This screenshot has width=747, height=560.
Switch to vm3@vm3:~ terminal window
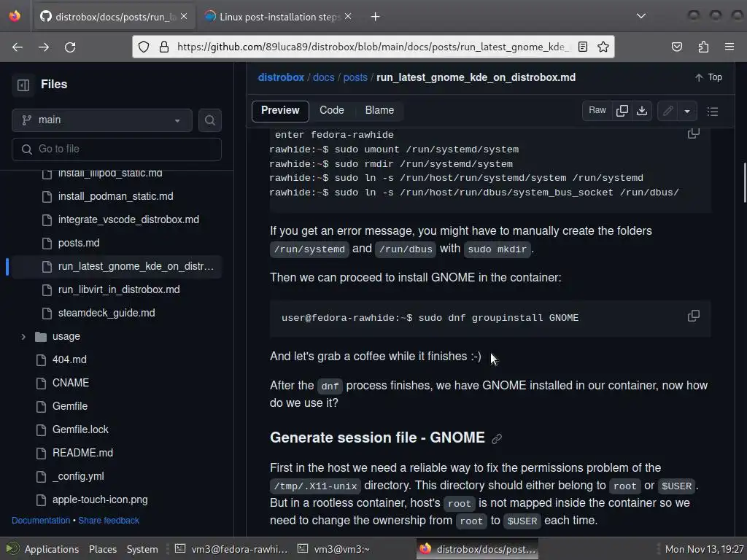(334, 549)
